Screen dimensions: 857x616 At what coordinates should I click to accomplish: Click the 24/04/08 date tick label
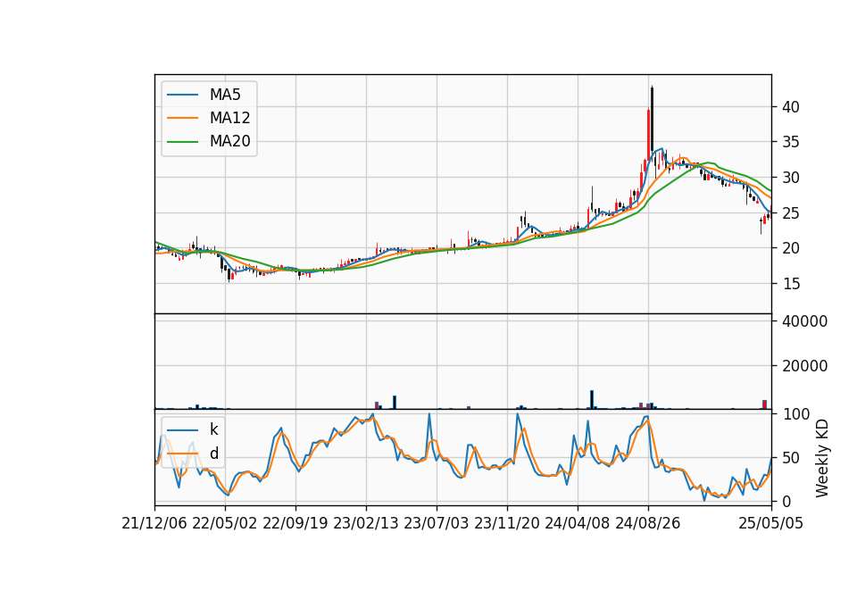coord(578,523)
